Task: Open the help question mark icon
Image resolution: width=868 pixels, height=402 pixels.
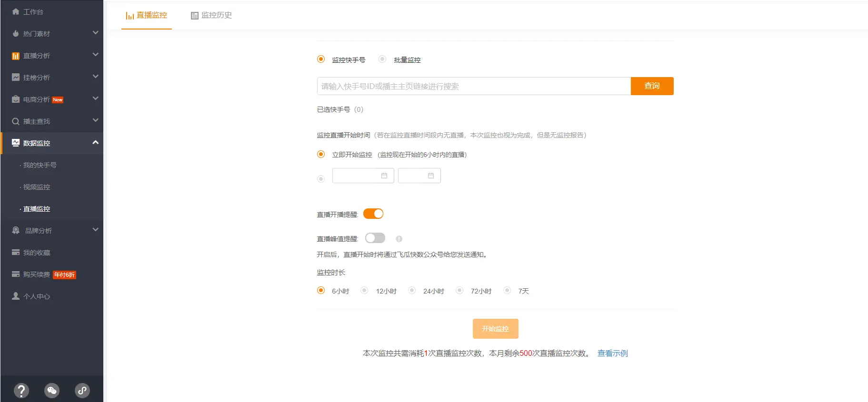Action: click(x=21, y=391)
